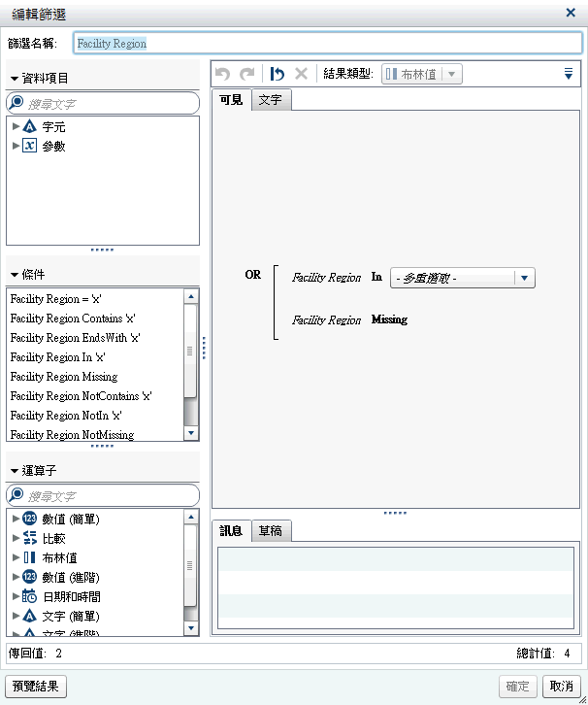Switch to the 文字 tab
Image resolution: width=588 pixels, height=705 pixels.
[271, 100]
